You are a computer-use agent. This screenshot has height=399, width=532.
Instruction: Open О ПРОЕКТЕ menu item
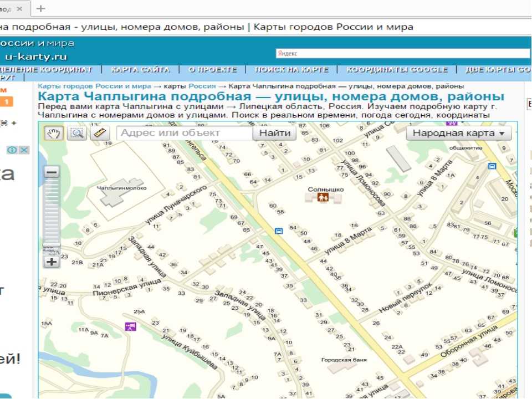213,70
